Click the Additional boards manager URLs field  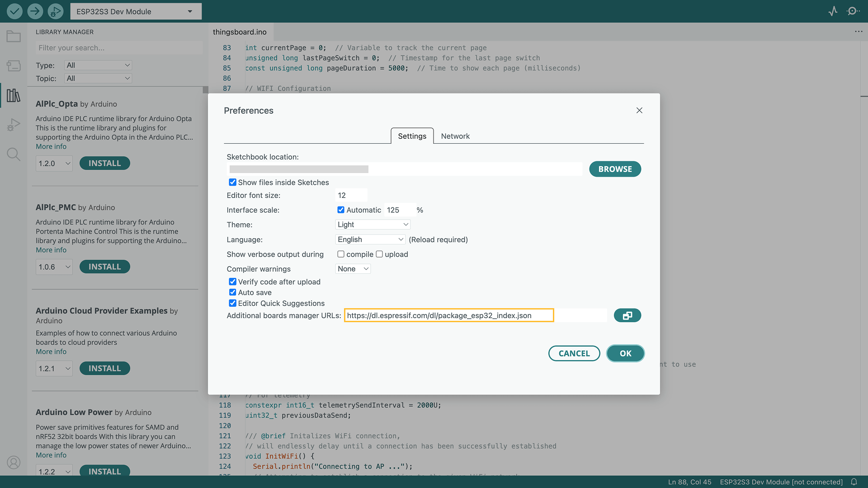click(x=448, y=315)
